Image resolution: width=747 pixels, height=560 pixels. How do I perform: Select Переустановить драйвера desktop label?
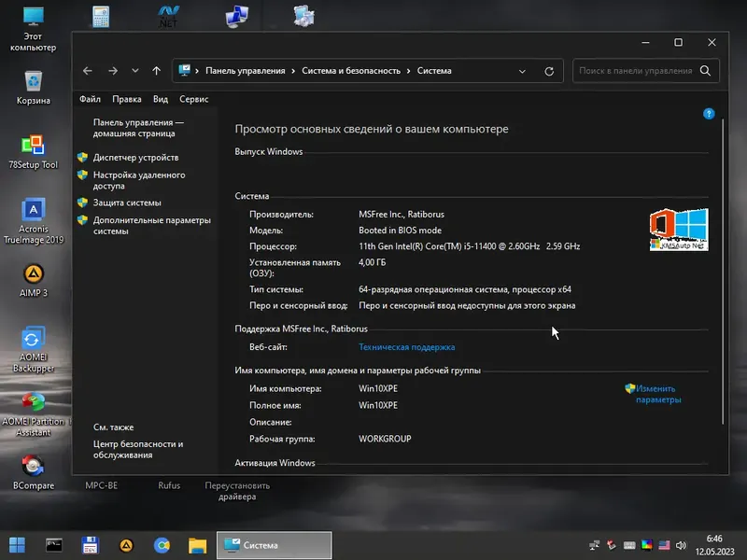[237, 491]
